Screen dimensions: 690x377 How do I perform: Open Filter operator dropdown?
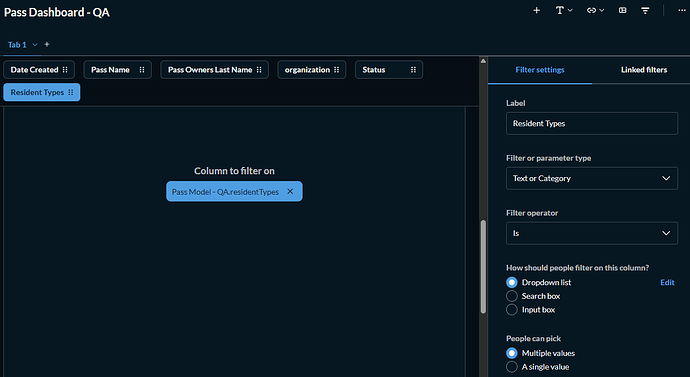(x=592, y=233)
